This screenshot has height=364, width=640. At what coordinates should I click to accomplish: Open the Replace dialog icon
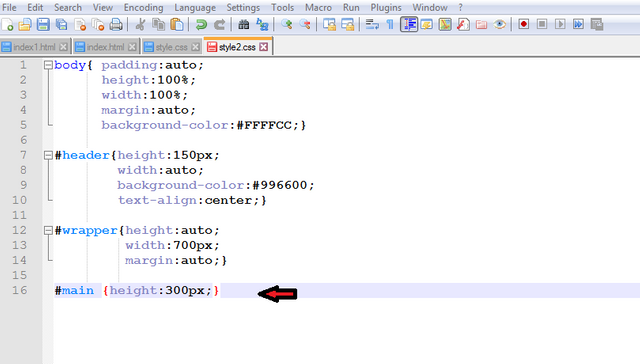(x=262, y=24)
